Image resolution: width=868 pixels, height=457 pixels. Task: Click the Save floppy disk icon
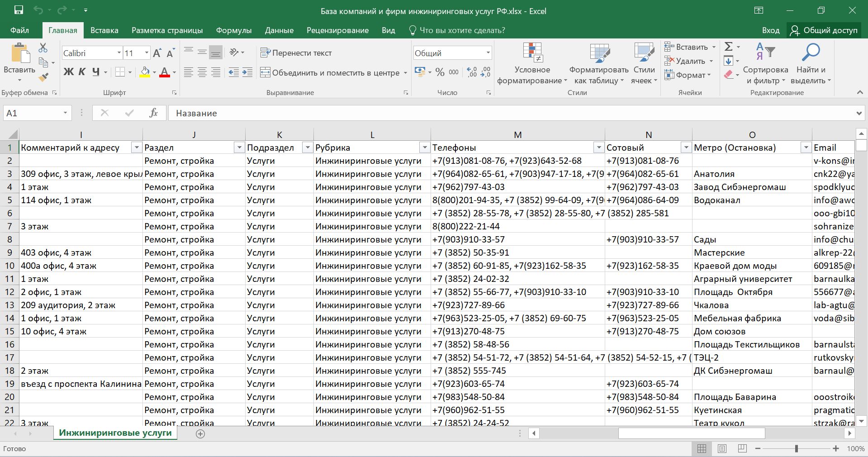click(x=19, y=10)
